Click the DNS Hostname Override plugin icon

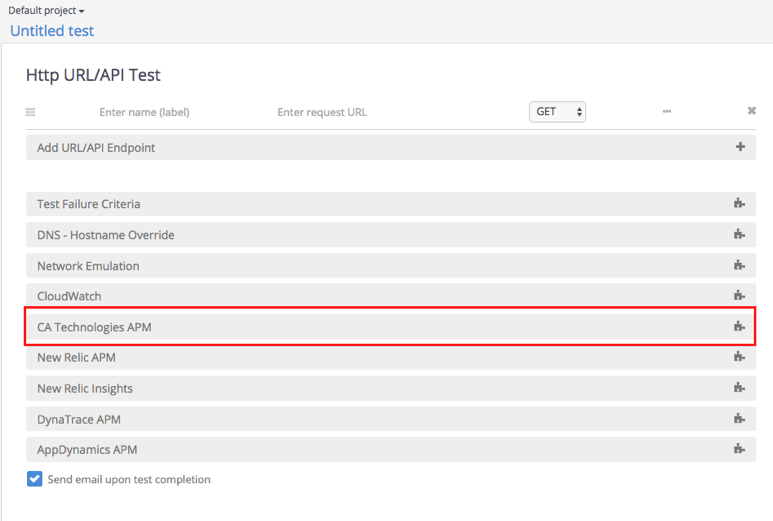tap(739, 235)
